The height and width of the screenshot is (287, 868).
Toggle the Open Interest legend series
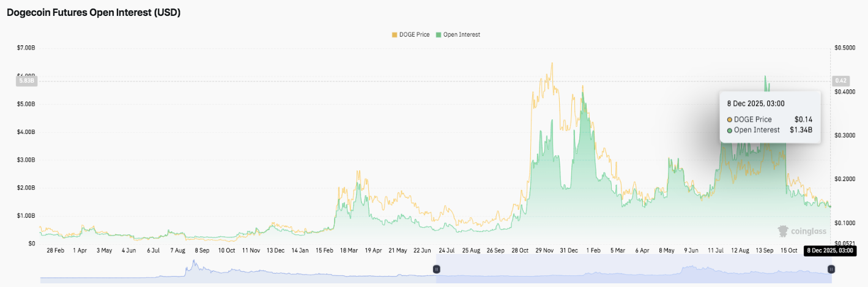pyautogui.click(x=458, y=35)
